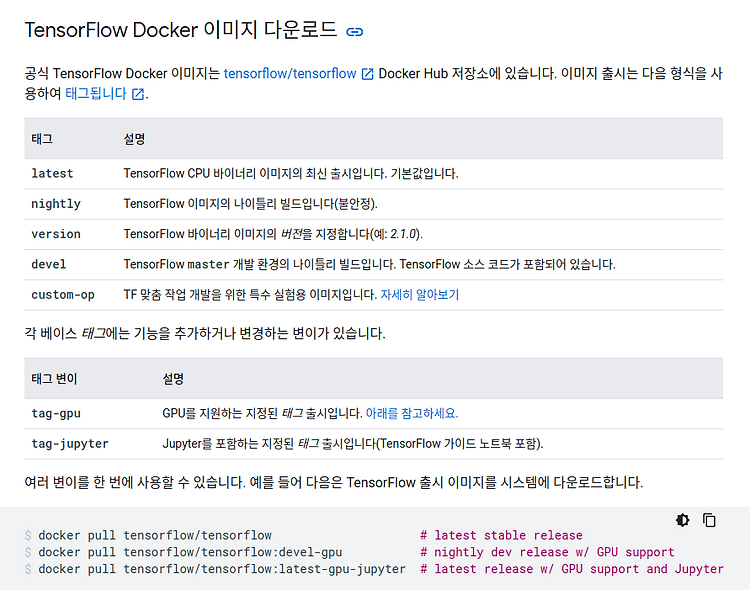Click tag-jupyter description about 가이드 노트북

353,444
